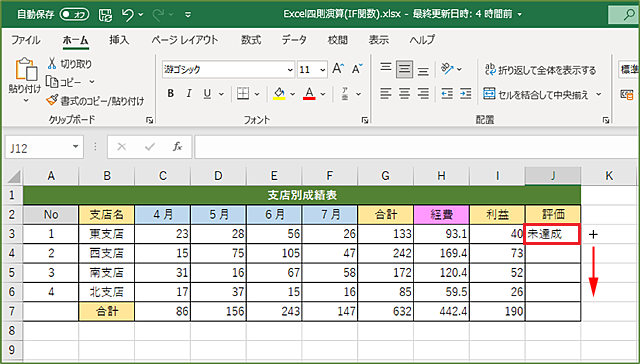640x364 pixels.
Task: Open the データ tab
Action: [294, 40]
